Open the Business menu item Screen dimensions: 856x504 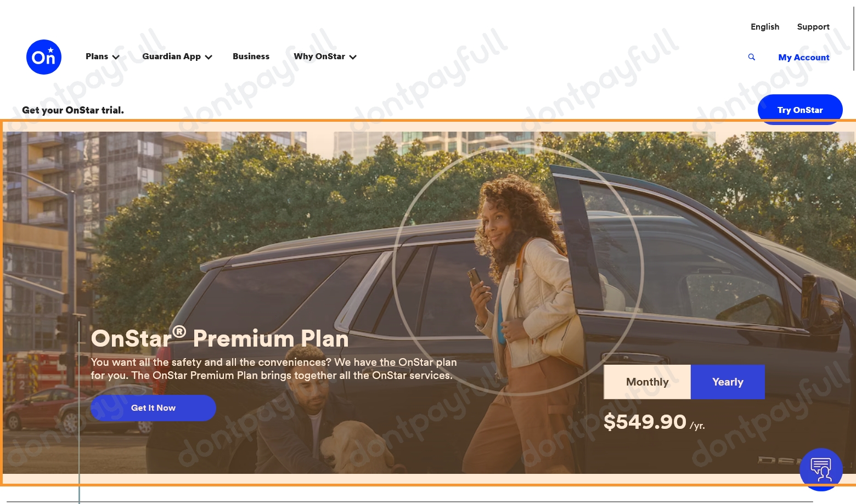(251, 56)
